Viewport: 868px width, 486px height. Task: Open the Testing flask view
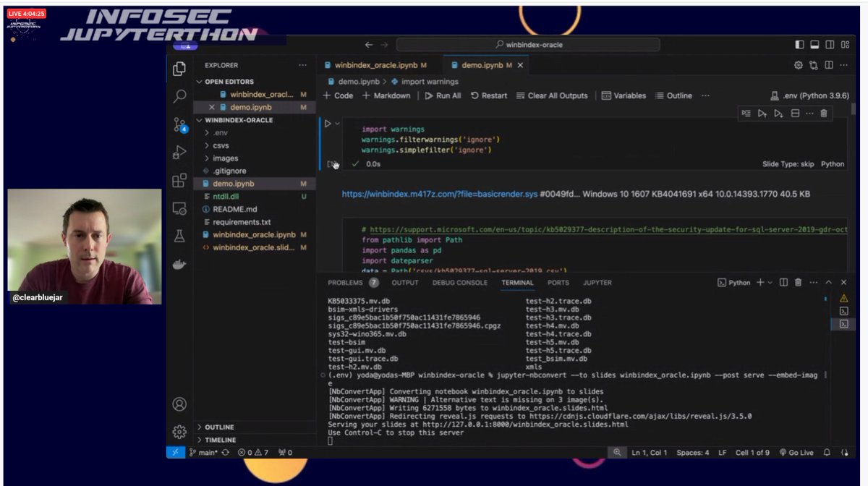click(x=179, y=236)
